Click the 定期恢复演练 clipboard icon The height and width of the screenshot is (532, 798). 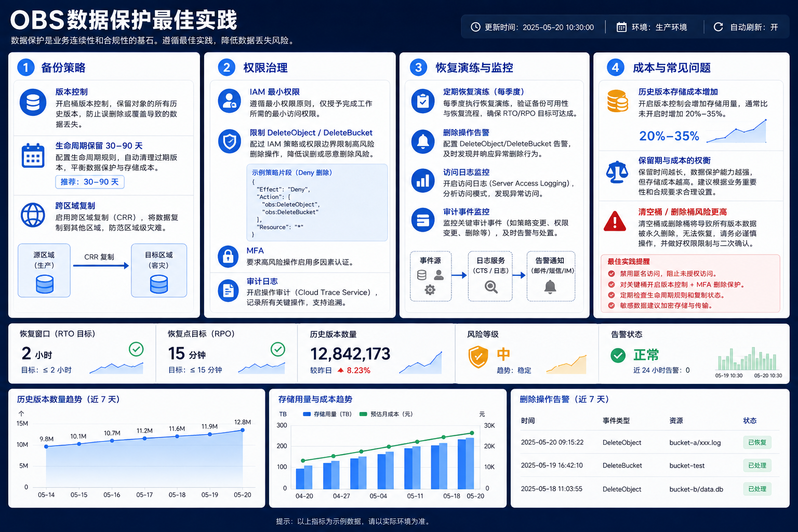click(423, 101)
